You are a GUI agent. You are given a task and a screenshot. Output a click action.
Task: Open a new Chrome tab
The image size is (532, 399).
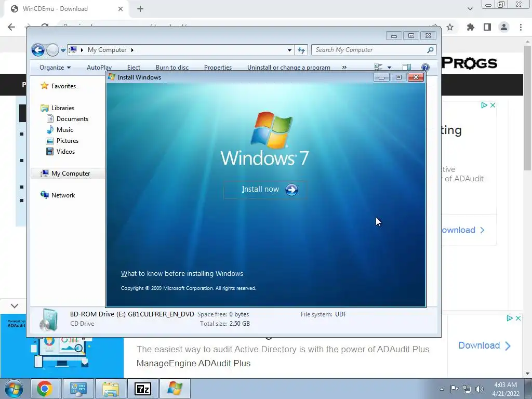[x=140, y=9]
